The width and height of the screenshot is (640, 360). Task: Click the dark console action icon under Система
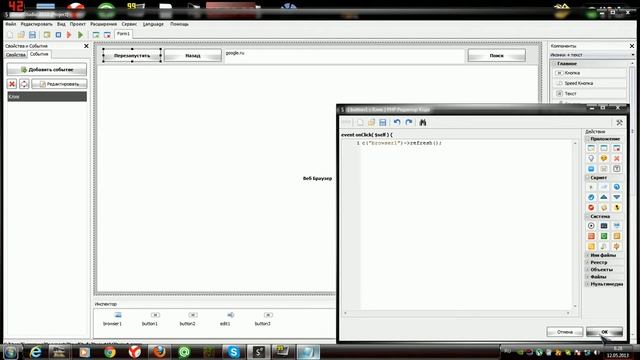[x=604, y=226]
